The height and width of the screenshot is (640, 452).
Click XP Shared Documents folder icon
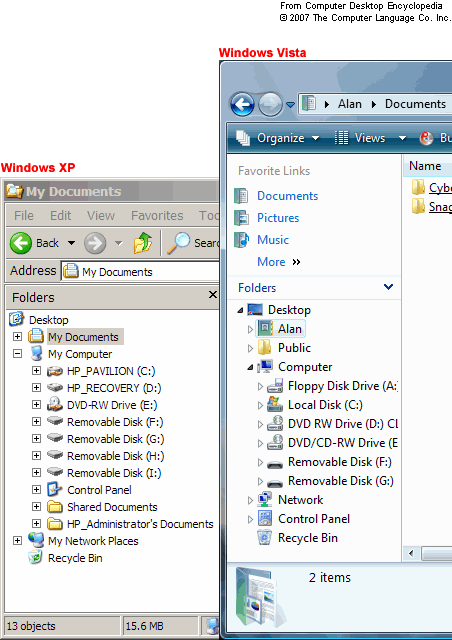click(55, 507)
